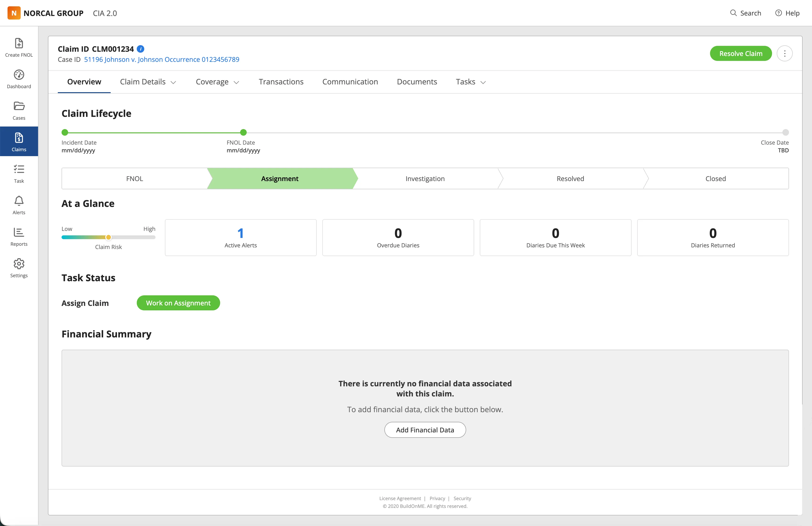Click the Claim ID CLM001234 heading
812x526 pixels.
96,49
